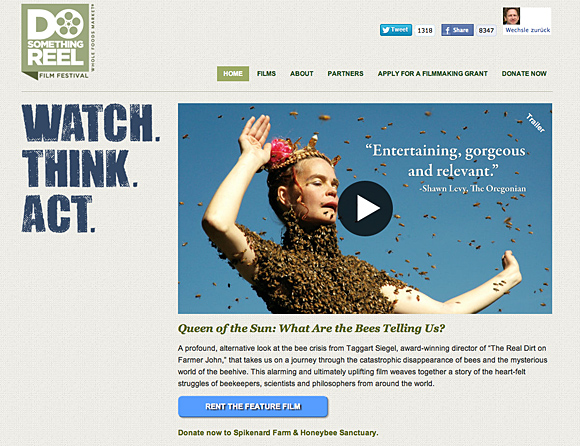Open the ABOUT page
The image size is (580, 446).
point(301,74)
